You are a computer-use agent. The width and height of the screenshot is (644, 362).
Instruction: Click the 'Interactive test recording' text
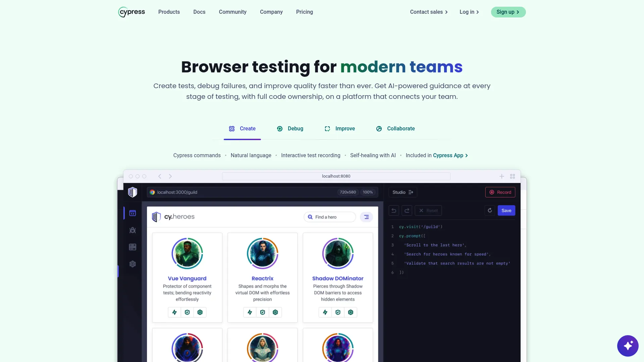click(x=311, y=156)
